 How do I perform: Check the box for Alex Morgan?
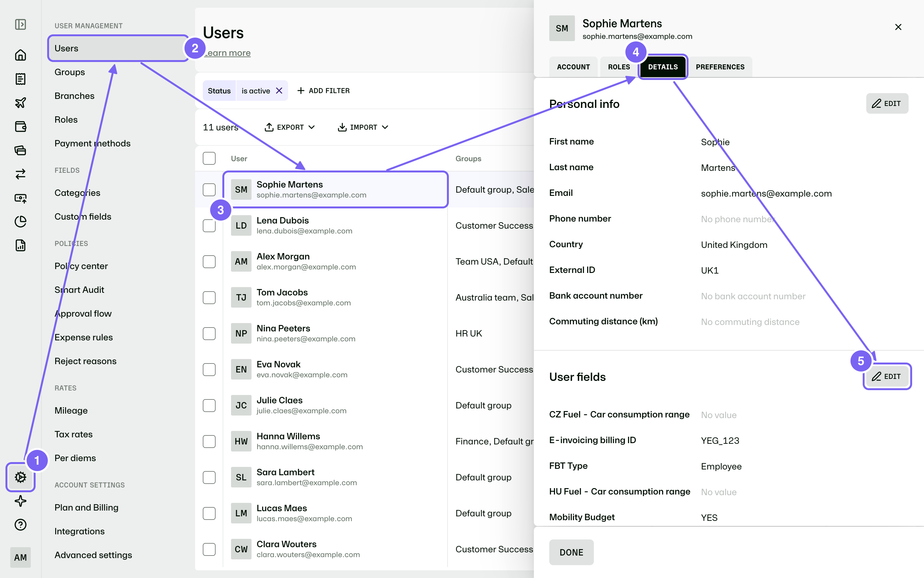point(209,261)
